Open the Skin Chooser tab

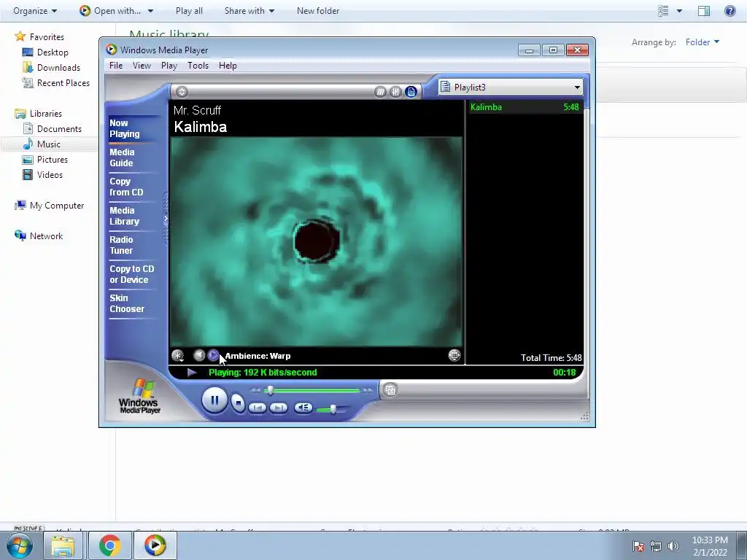click(x=127, y=303)
